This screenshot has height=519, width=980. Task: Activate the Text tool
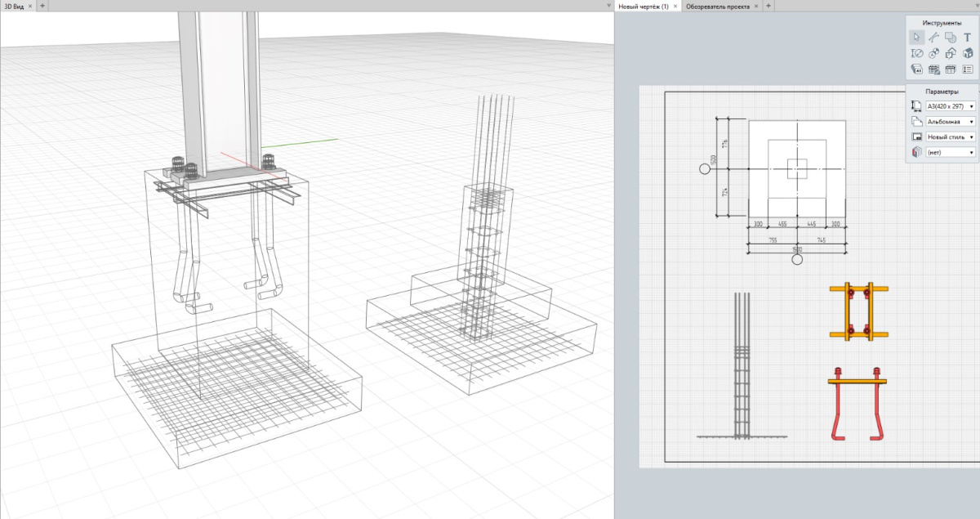[x=968, y=38]
